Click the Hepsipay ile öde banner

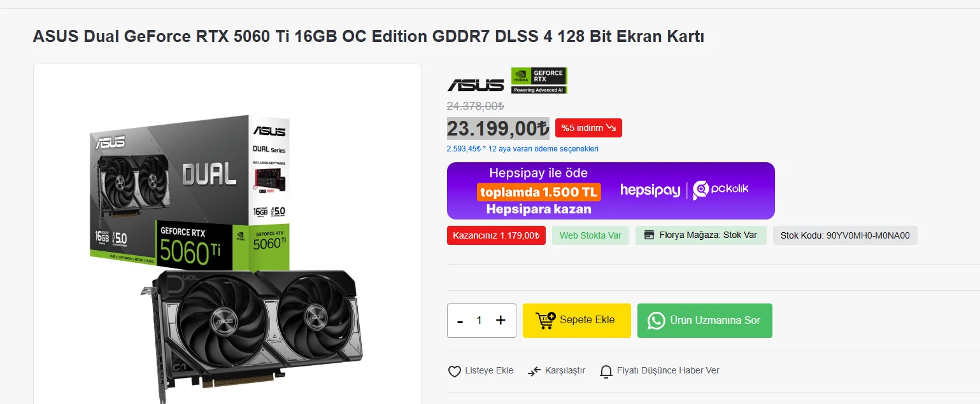(611, 191)
